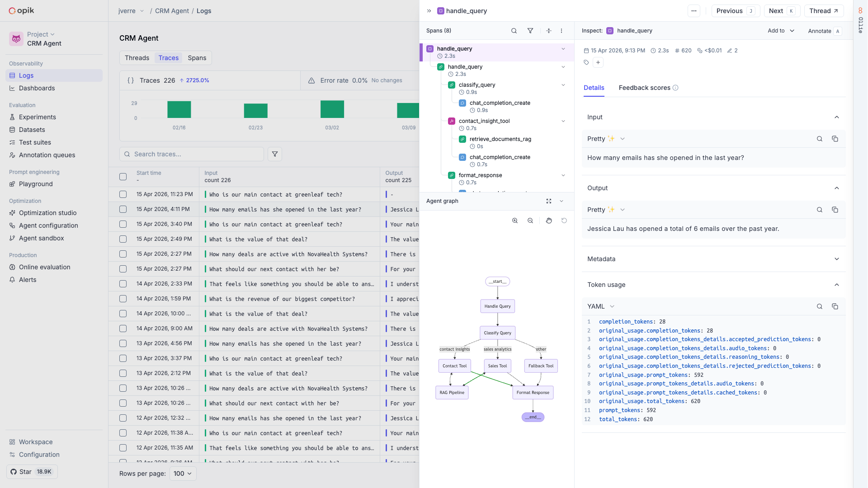868x488 pixels.
Task: Open the traces filter icon beside search
Action: (x=274, y=154)
